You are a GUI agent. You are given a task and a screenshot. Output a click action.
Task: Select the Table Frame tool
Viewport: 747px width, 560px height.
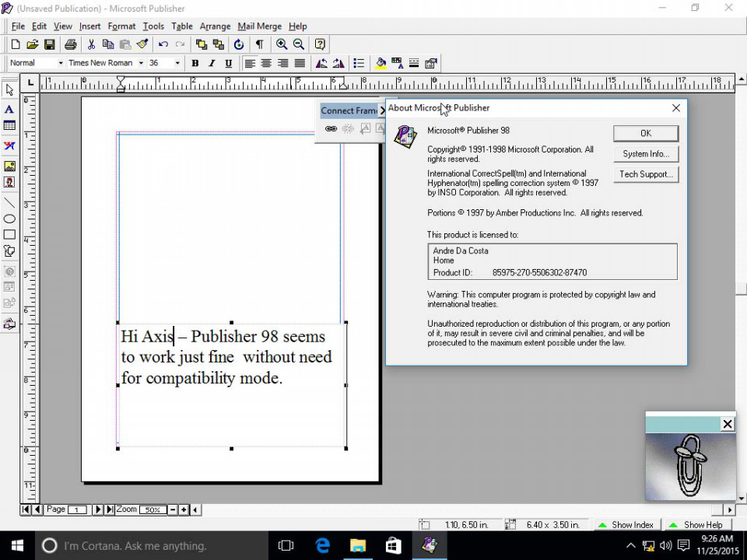coord(9,126)
